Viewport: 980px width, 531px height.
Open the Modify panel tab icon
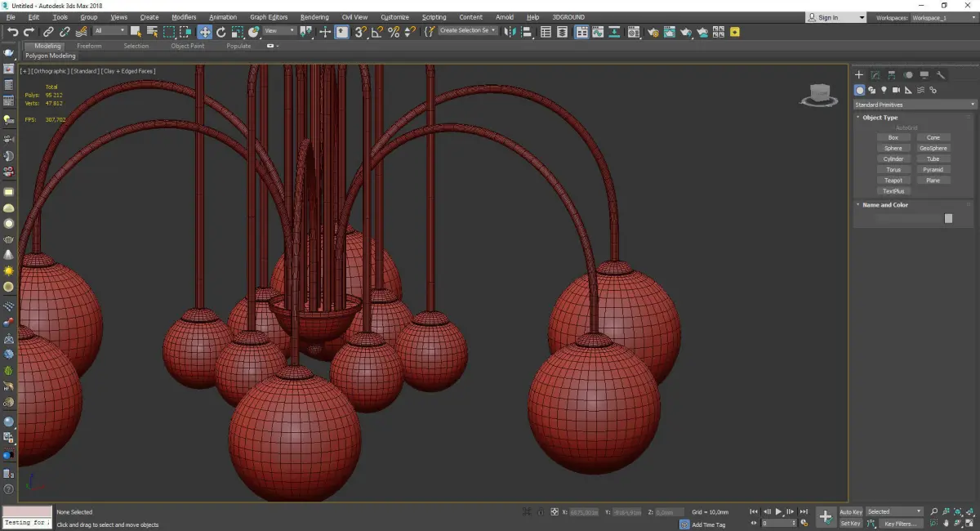point(875,75)
